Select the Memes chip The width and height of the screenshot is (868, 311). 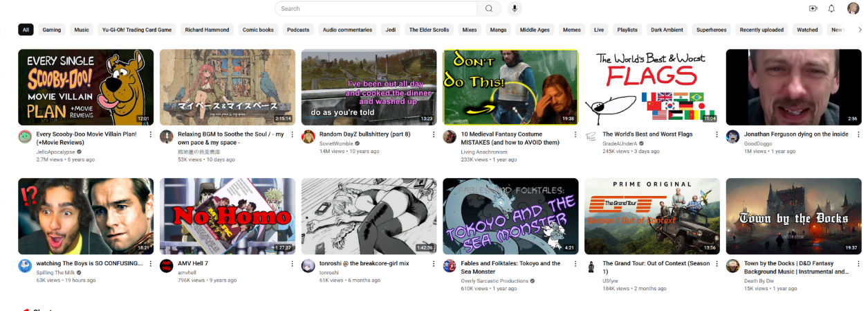[572, 30]
